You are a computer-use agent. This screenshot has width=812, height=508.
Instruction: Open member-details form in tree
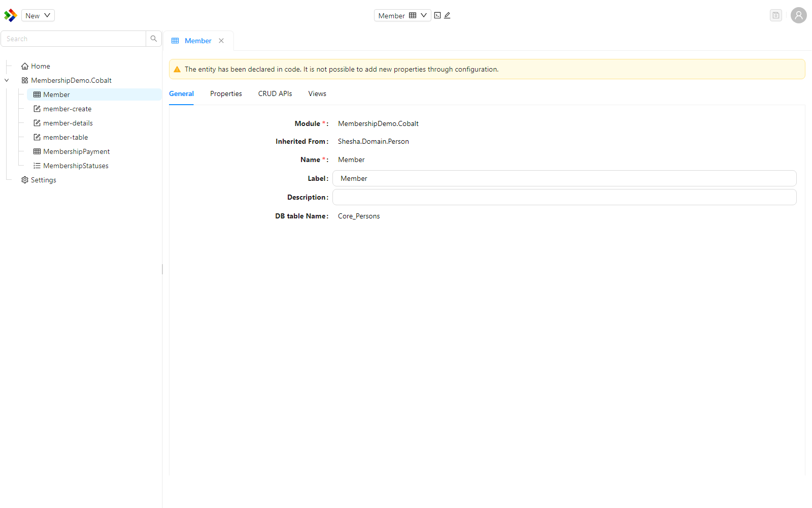point(67,123)
